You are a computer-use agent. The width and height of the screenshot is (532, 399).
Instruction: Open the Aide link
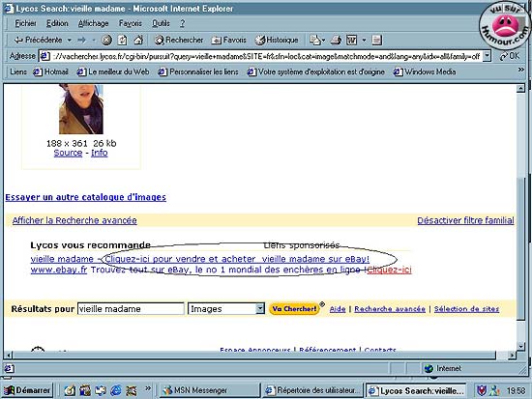338,309
